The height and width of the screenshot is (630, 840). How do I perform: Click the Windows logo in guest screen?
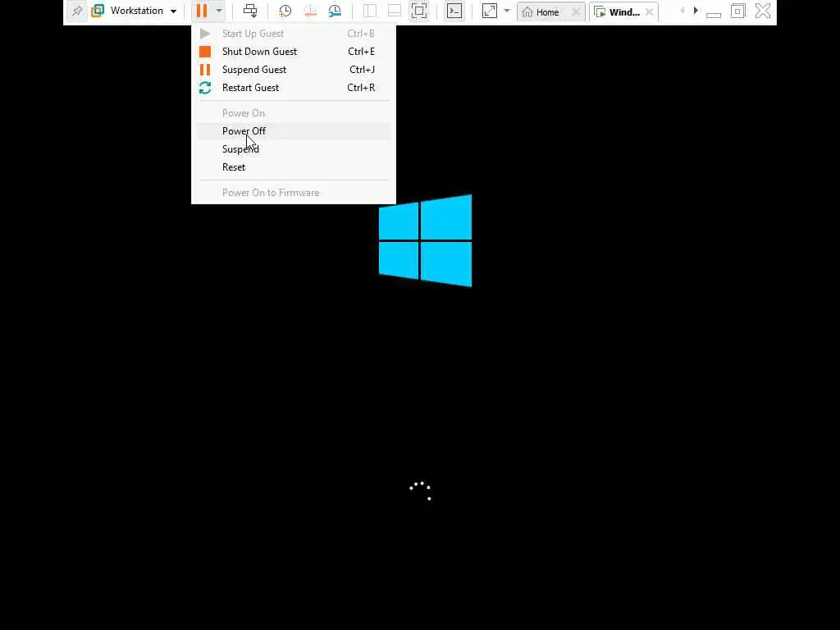click(x=426, y=240)
